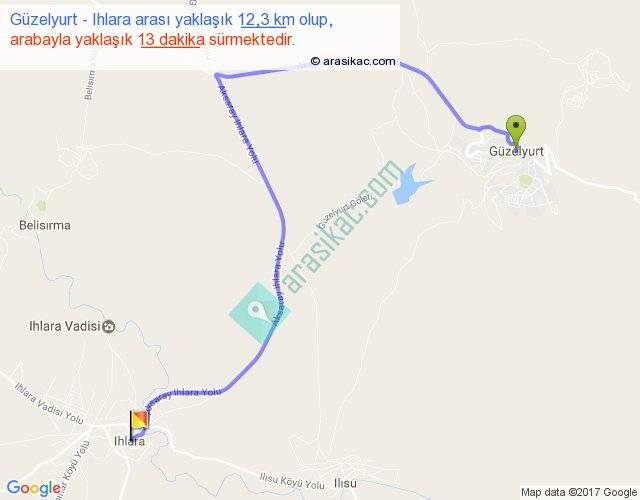
Task: Click the Map data ©2017 Google attribution
Action: click(x=579, y=492)
